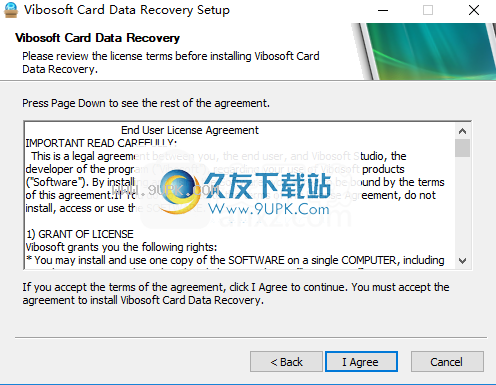Go back with the < Back button
The image size is (496, 385).
click(x=286, y=361)
